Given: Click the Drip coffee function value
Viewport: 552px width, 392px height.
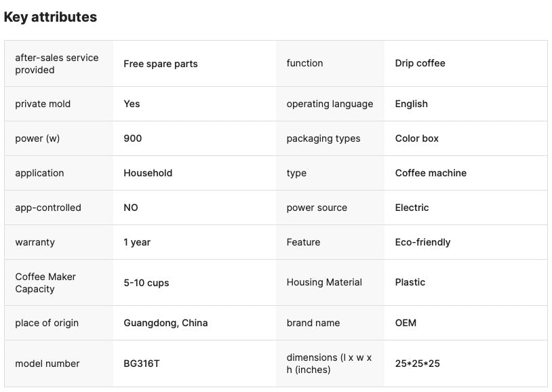Looking at the screenshot, I should [x=420, y=63].
